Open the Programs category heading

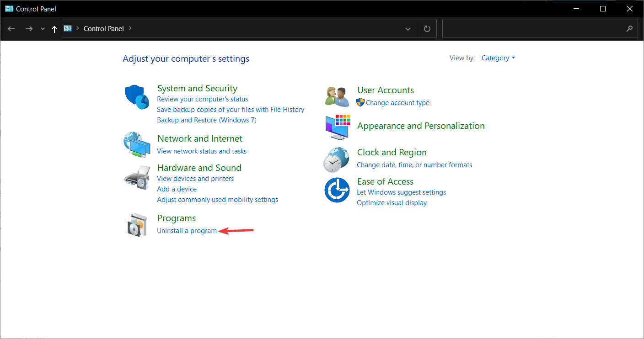[x=177, y=218]
